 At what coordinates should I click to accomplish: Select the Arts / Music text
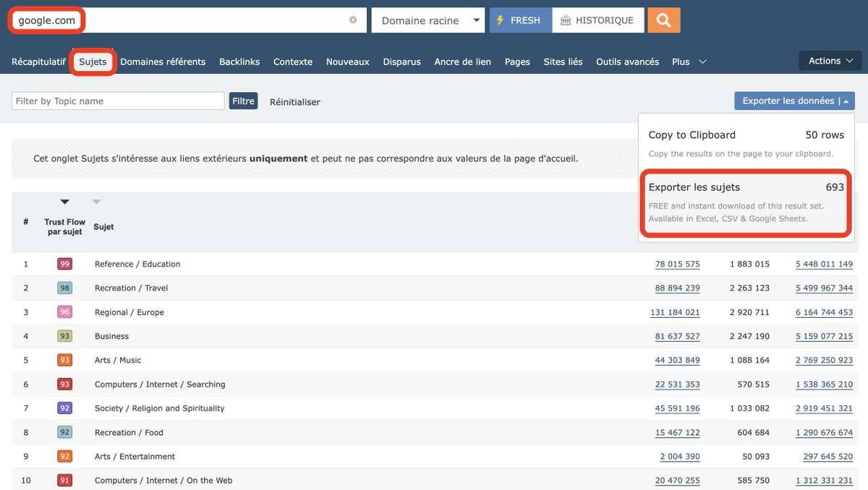[x=118, y=360]
